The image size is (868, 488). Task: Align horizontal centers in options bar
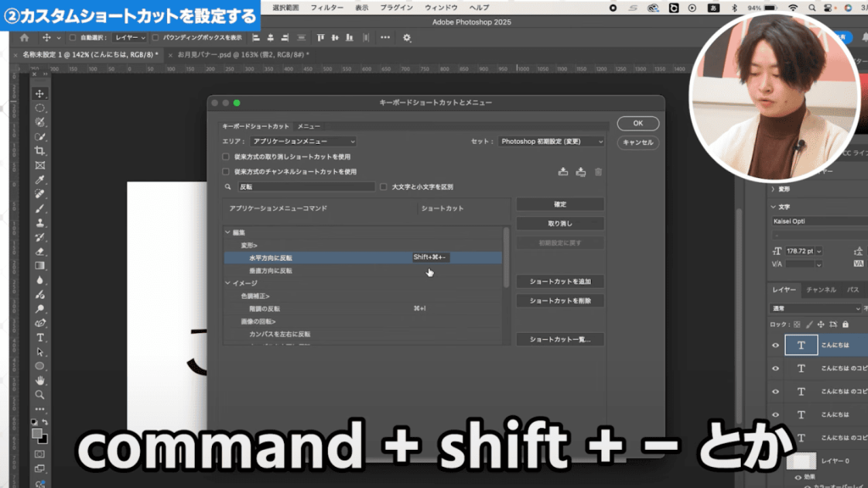coord(270,37)
